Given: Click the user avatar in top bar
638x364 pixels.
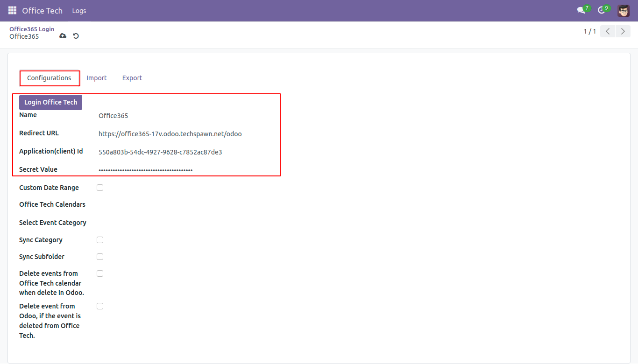Looking at the screenshot, I should (623, 10).
